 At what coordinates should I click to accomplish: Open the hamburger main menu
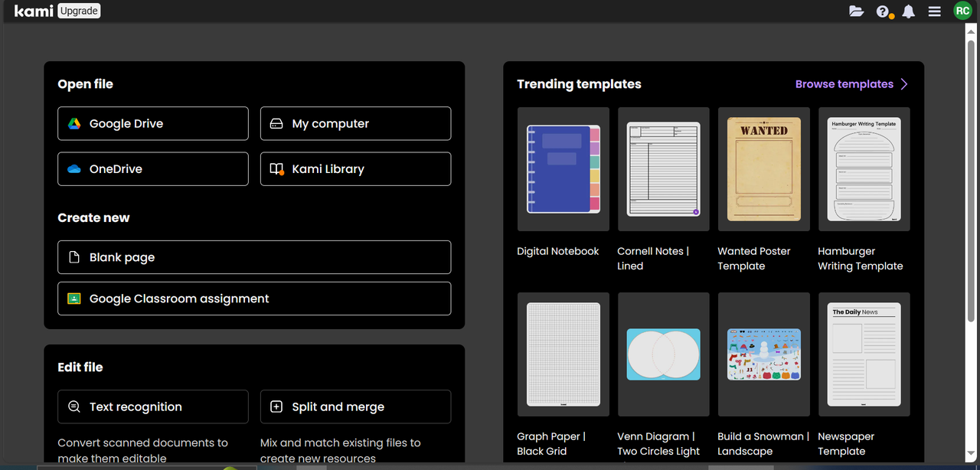934,11
